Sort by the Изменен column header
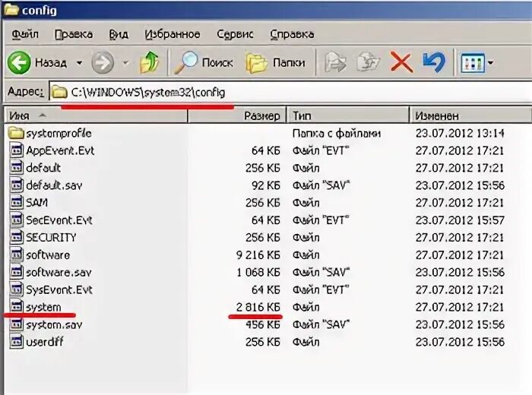The width and height of the screenshot is (532, 395). click(470, 116)
